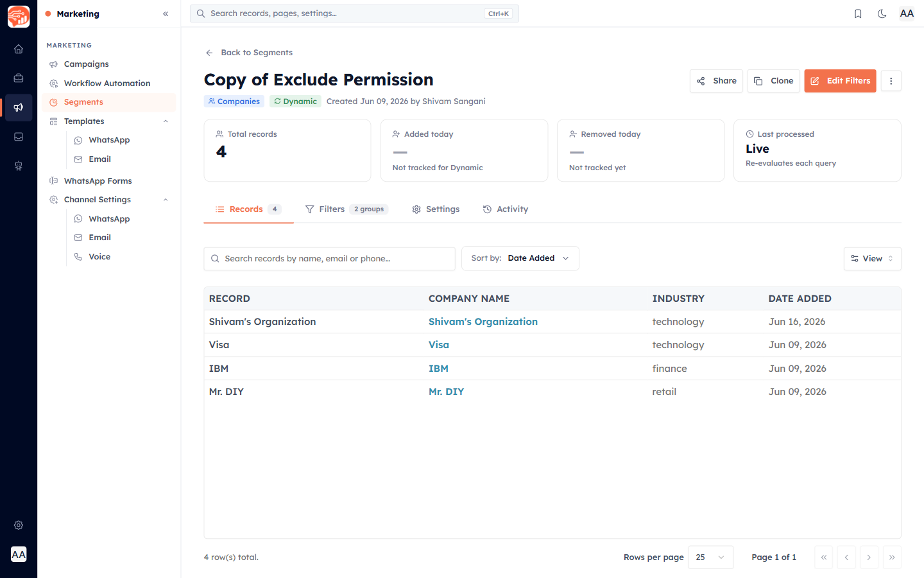Open the Sort by Date Added dropdown

tap(520, 258)
